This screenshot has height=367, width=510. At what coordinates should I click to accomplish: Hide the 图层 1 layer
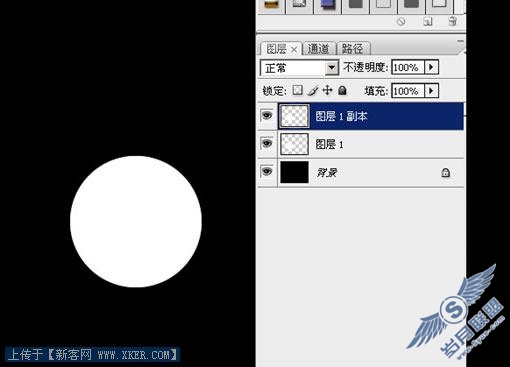267,144
